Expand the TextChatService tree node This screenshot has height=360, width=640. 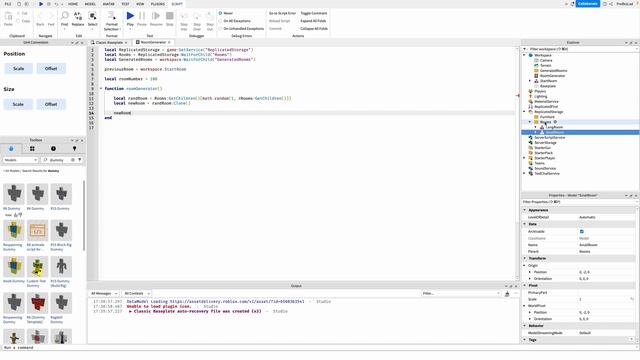point(524,173)
